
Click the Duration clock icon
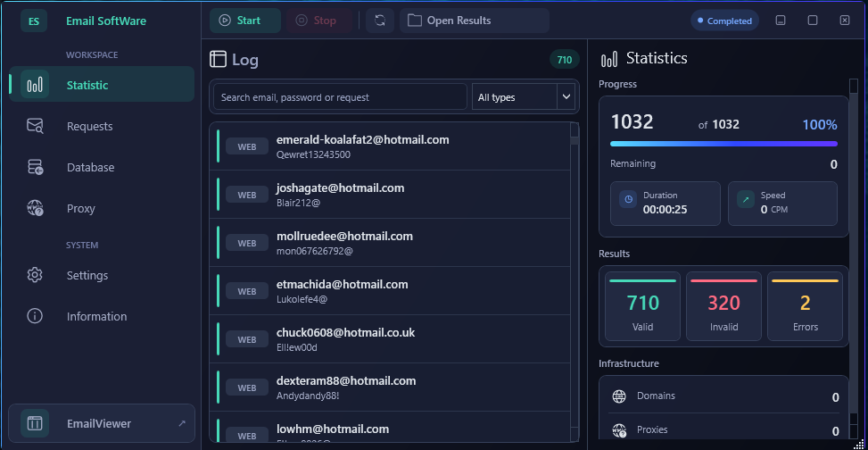click(x=628, y=199)
